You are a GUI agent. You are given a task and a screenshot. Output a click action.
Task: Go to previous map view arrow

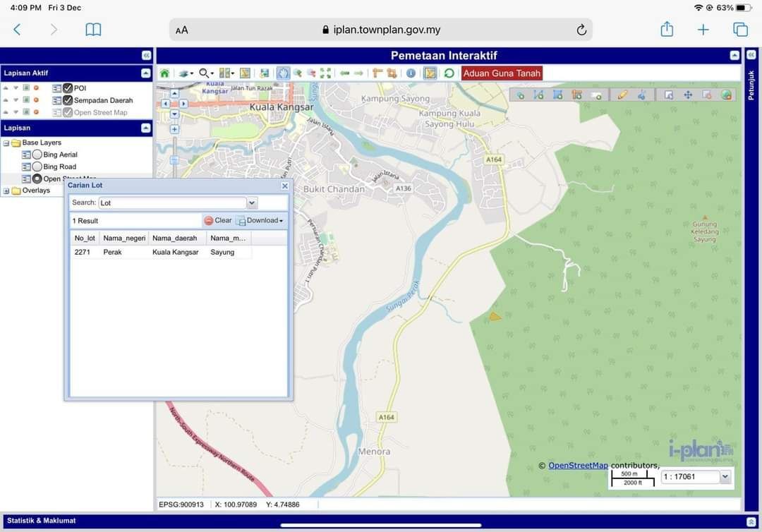click(x=344, y=73)
